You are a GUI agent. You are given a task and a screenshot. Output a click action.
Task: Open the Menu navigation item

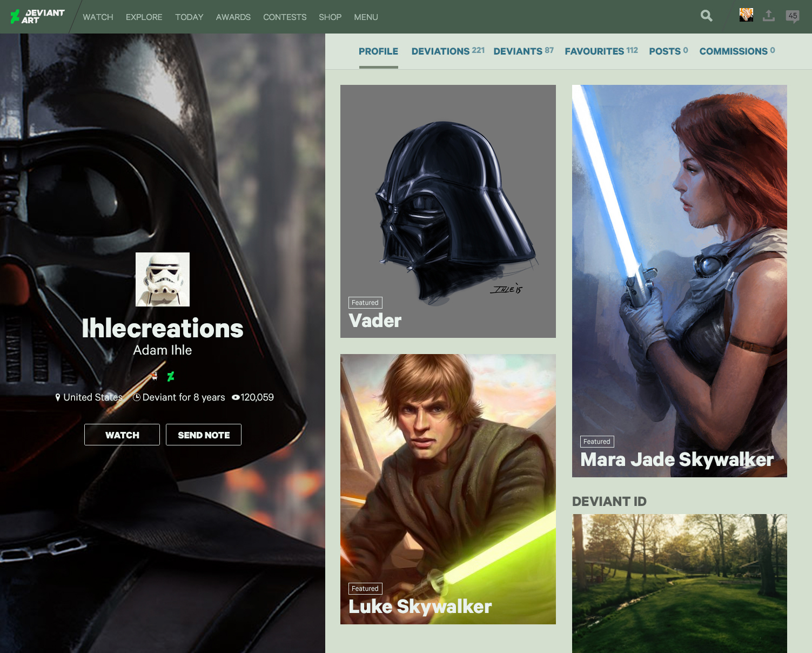pyautogui.click(x=366, y=17)
